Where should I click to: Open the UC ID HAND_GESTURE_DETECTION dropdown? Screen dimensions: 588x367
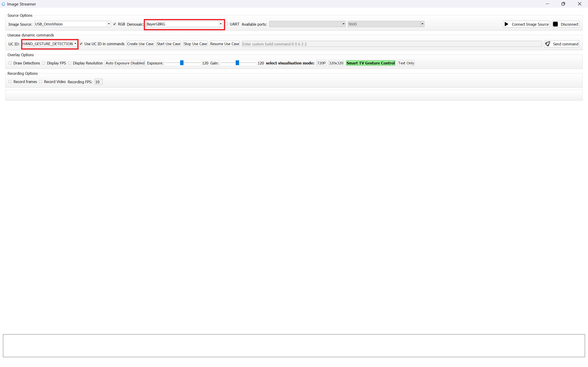click(x=75, y=44)
